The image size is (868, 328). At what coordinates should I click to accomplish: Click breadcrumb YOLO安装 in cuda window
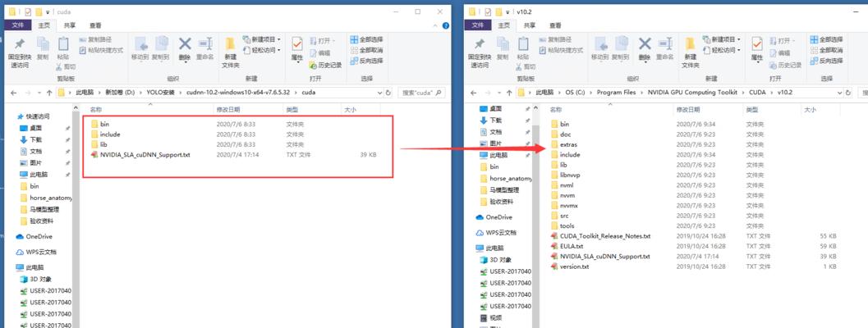[x=159, y=93]
